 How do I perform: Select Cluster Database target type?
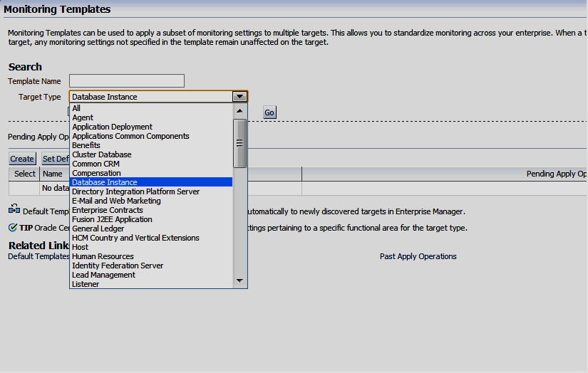click(x=151, y=154)
